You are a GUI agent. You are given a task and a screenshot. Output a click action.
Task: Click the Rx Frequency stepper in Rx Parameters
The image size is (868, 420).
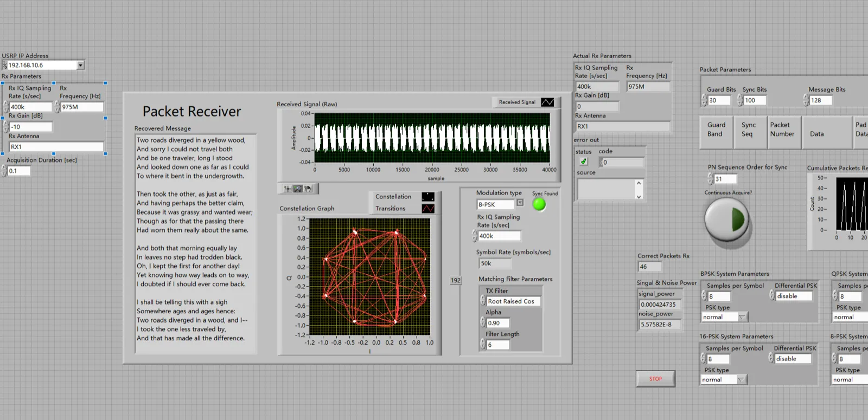point(57,107)
